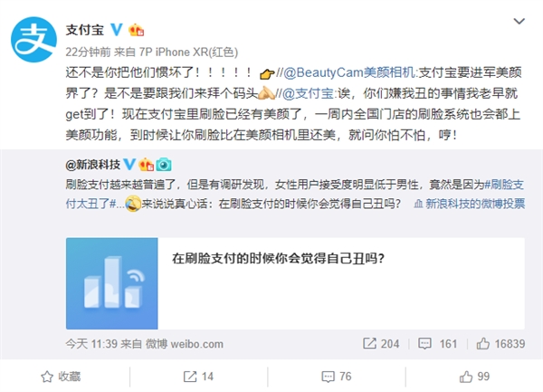Open the original post comments icon showing 161
543x392 pixels.
[x=437, y=343]
